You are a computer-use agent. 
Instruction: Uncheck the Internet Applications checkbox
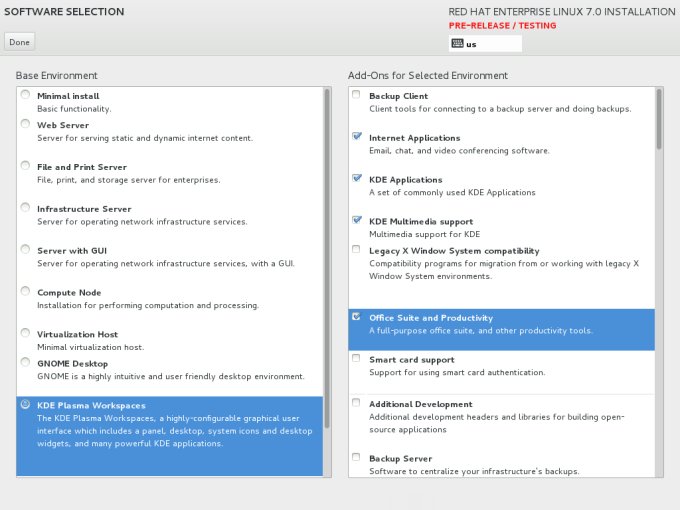coord(356,136)
